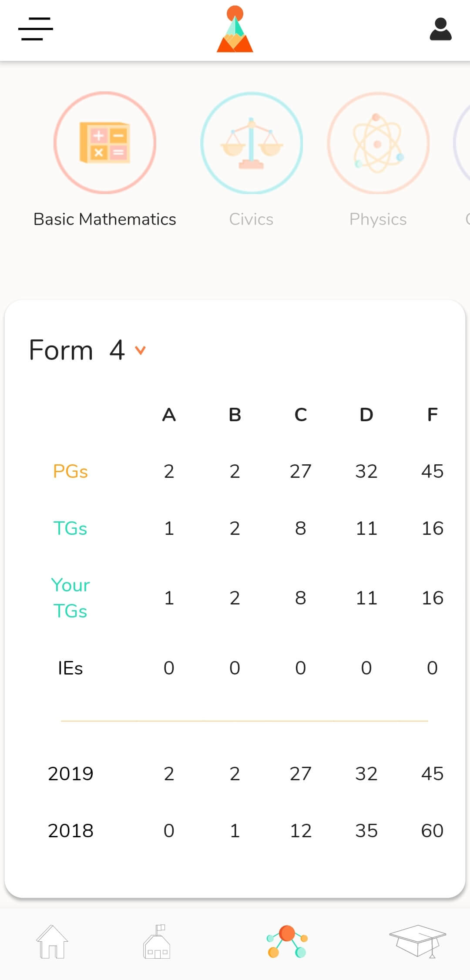Open the network nodes tab icon
470x980 pixels.
coord(287,942)
